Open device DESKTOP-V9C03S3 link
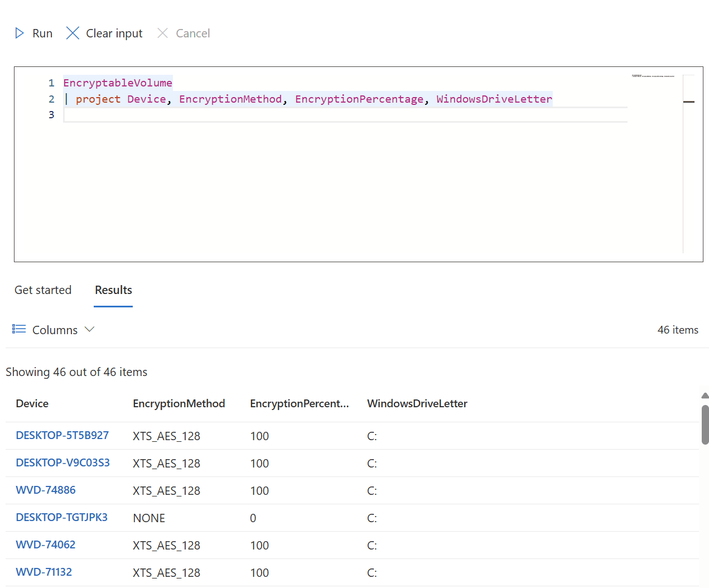Image resolution: width=709 pixels, height=588 pixels. [63, 463]
